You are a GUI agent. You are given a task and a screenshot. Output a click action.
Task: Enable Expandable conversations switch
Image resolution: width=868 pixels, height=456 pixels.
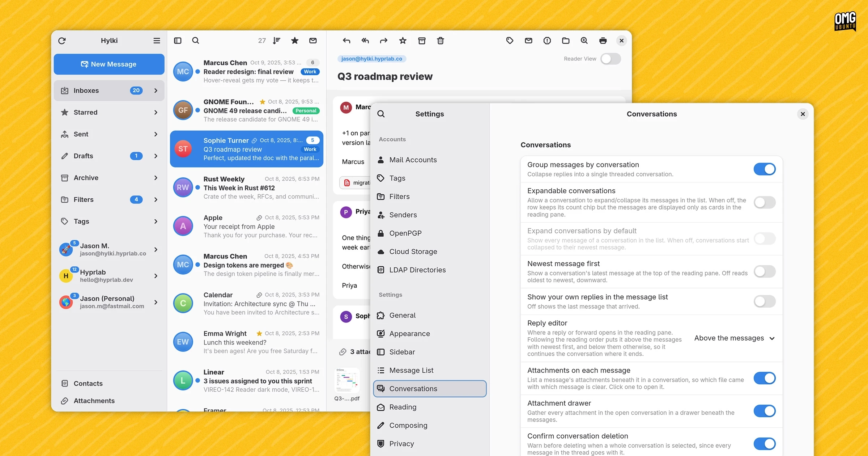pyautogui.click(x=765, y=202)
